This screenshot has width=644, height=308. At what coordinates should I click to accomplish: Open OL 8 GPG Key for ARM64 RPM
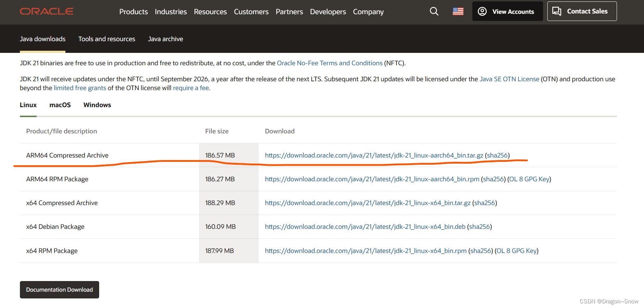point(529,179)
